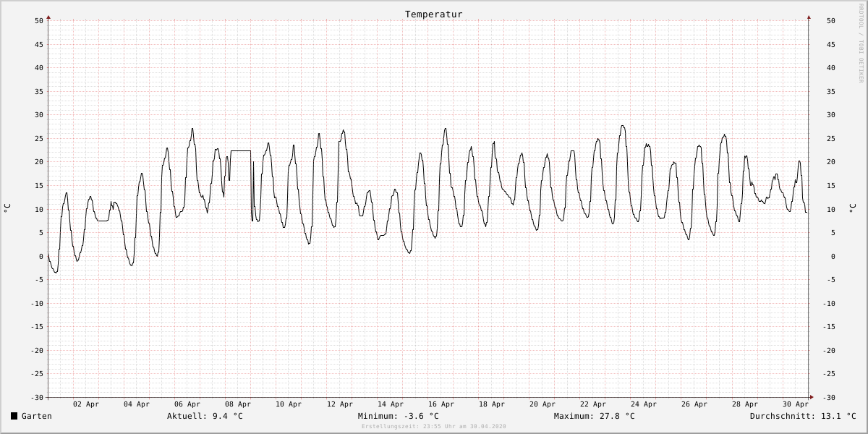Click the "°C" unit label beside the right axis

[x=853, y=208]
